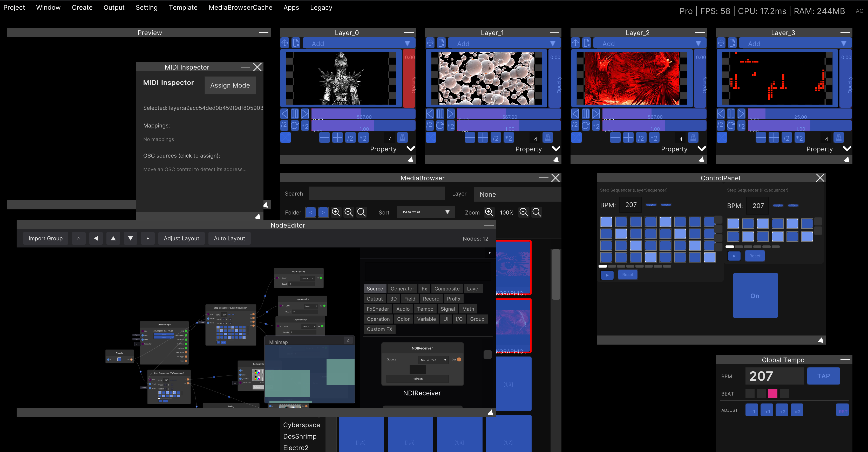Open the Add blend mode dropdown on Layer_0

(359, 43)
